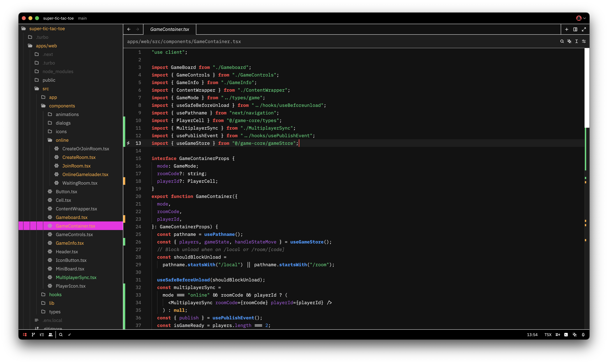Open branch picker labeled main

82,18
